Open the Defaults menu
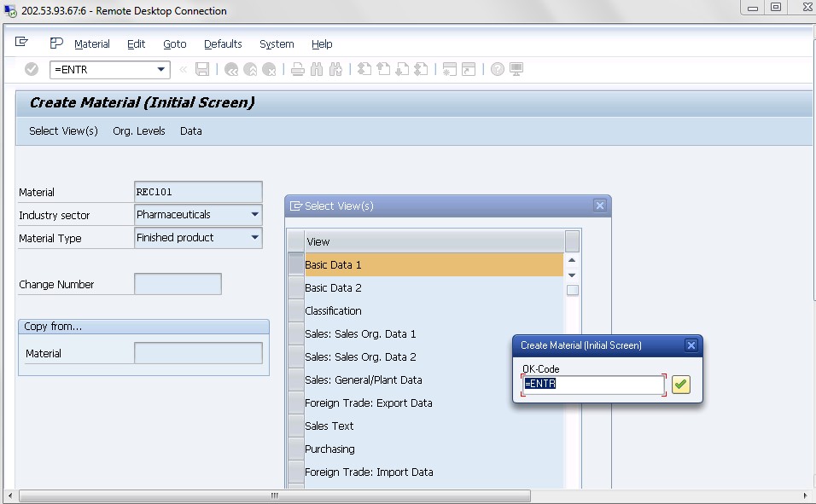The image size is (816, 504). [224, 43]
